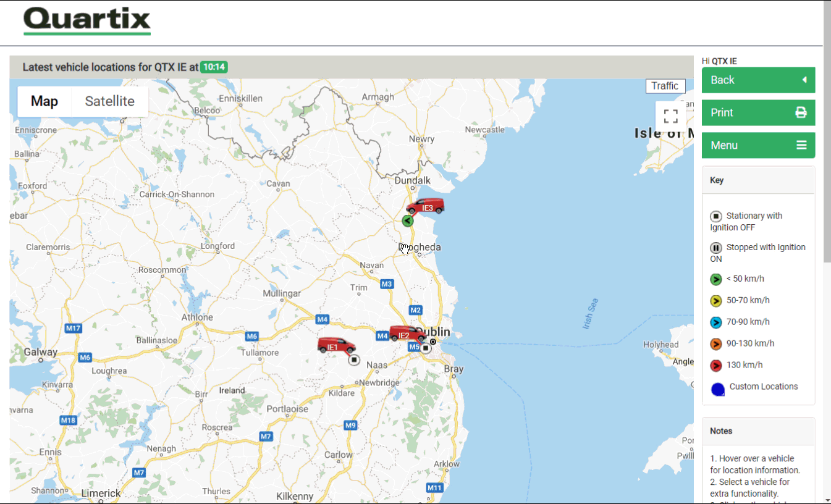
Task: Click the stationary marker icon beside IE2
Action: click(x=426, y=348)
